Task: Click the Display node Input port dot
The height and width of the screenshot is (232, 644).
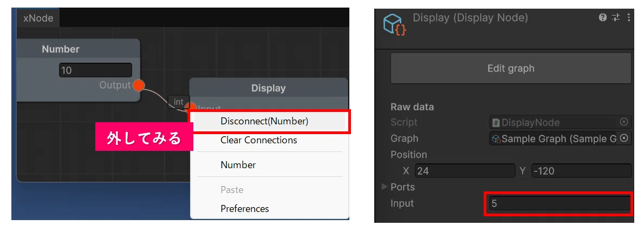Action: coord(190,108)
